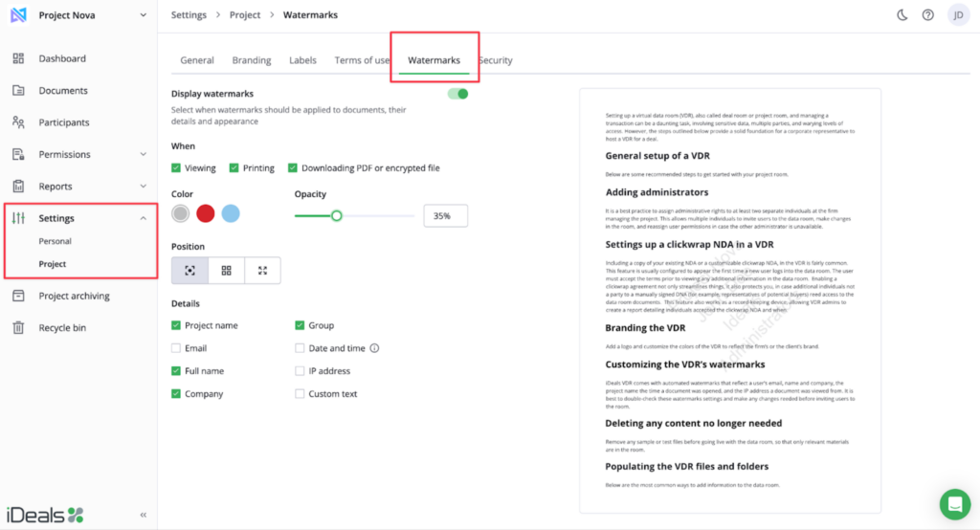Screen dimensions: 980x530
Task: Turn off the Display watermarks switch
Action: pos(457,94)
